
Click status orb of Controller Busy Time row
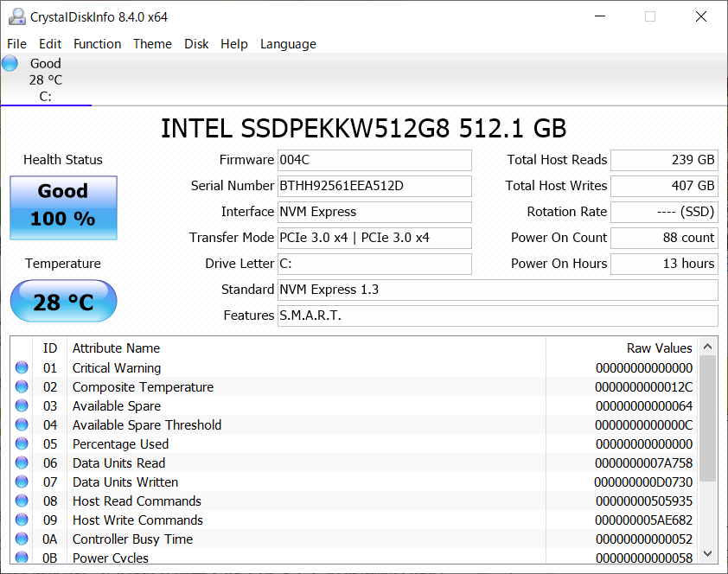(x=22, y=539)
